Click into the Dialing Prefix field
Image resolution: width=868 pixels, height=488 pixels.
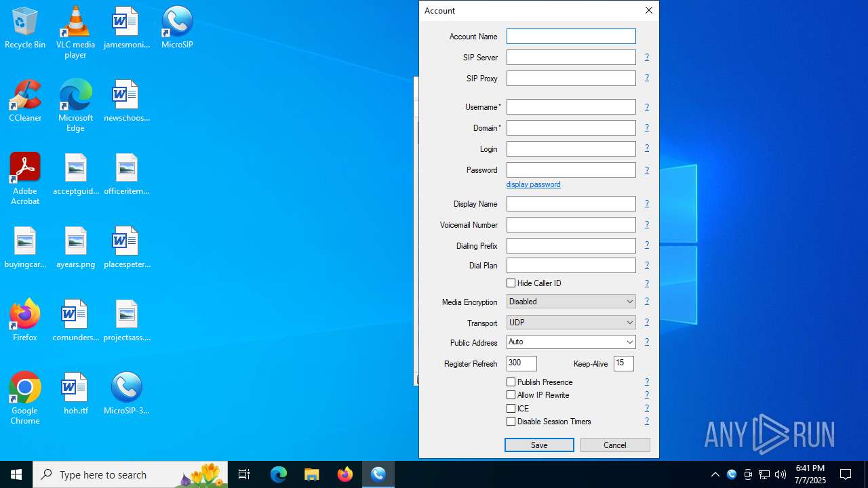pos(571,246)
